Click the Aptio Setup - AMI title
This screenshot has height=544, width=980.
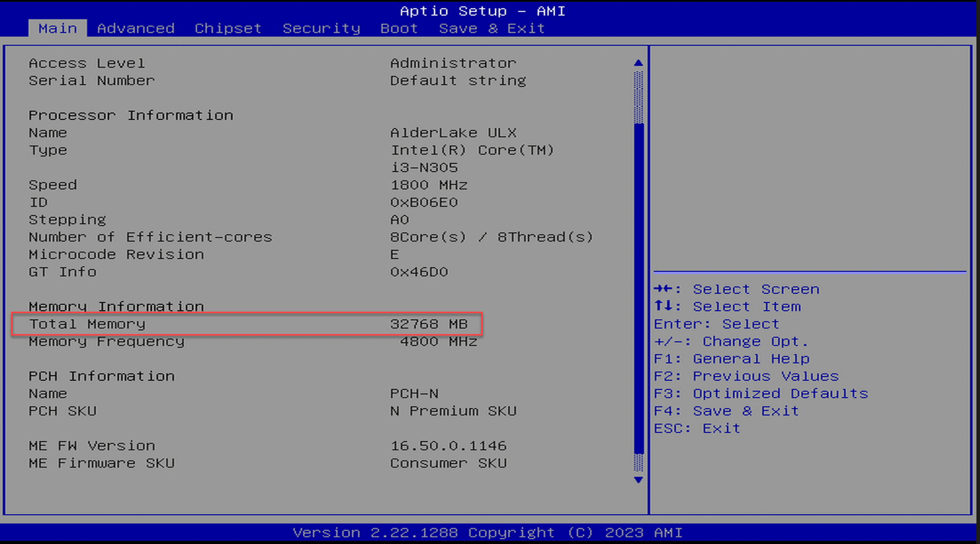coord(482,11)
